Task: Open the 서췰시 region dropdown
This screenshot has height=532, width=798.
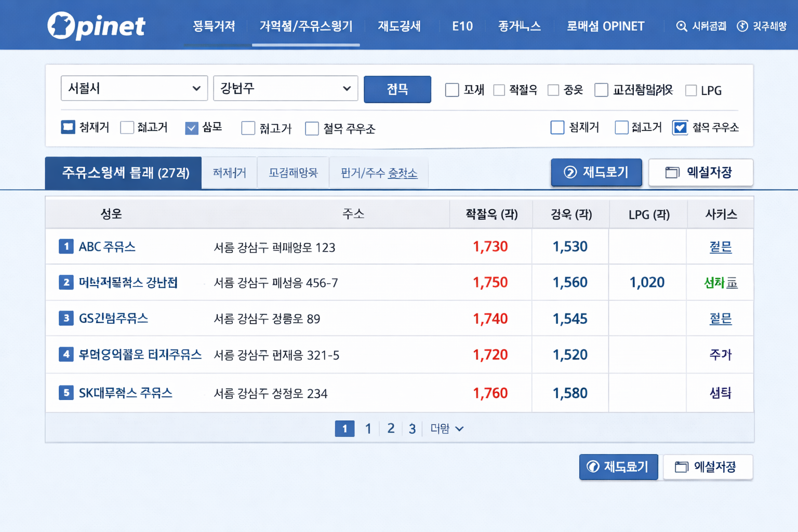Action: [x=134, y=88]
